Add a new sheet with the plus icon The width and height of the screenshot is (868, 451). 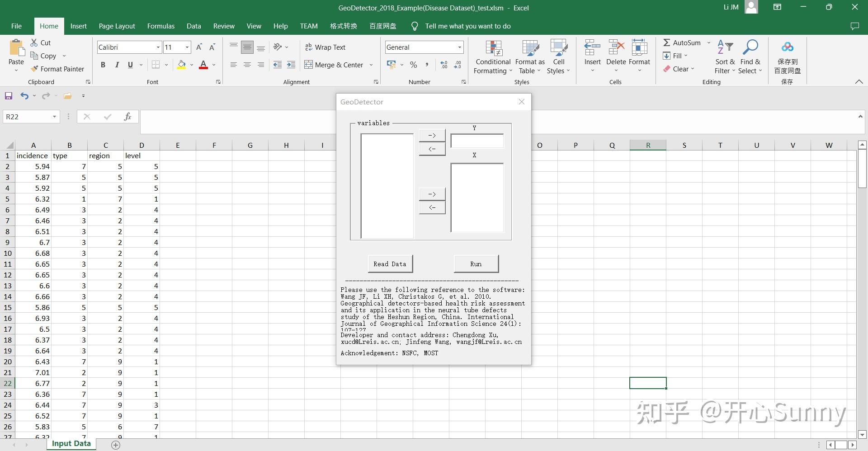116,445
